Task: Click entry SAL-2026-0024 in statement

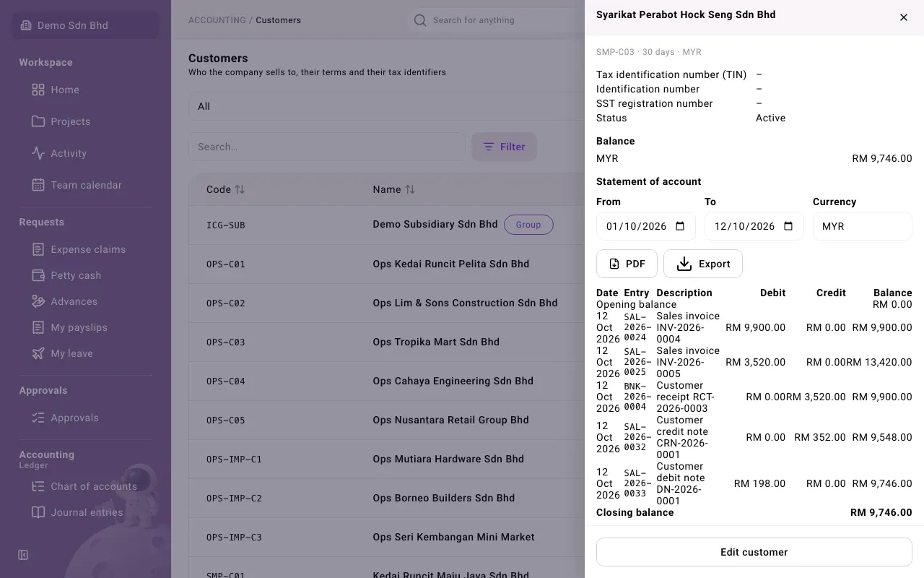Action: coord(636,327)
